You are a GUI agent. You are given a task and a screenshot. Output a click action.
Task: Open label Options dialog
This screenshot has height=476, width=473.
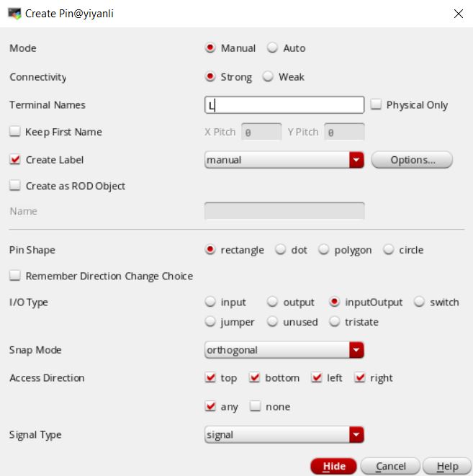(412, 160)
